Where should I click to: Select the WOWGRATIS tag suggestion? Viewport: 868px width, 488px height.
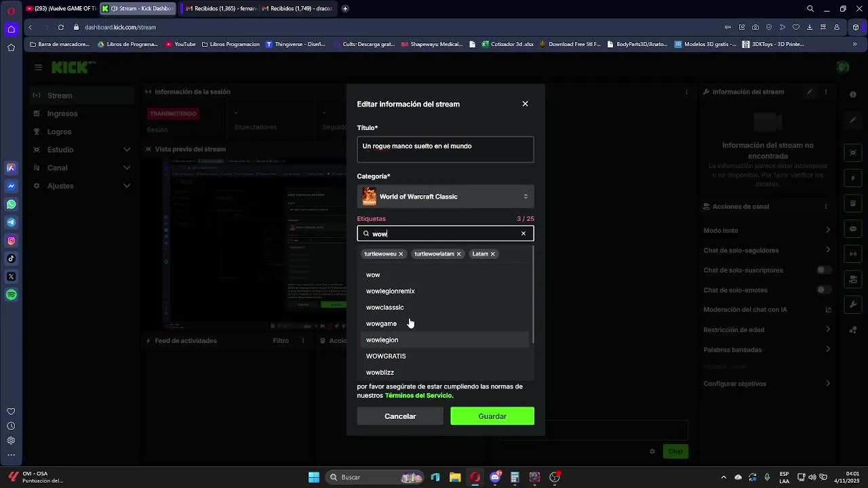pyautogui.click(x=444, y=357)
